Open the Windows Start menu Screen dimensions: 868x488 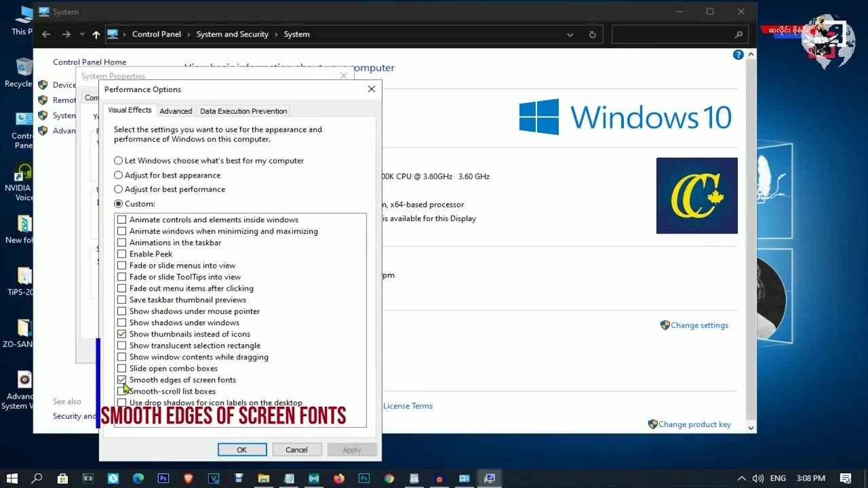click(x=12, y=479)
